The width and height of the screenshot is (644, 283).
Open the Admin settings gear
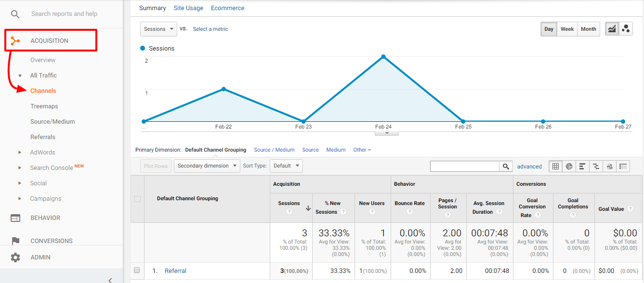[14, 257]
